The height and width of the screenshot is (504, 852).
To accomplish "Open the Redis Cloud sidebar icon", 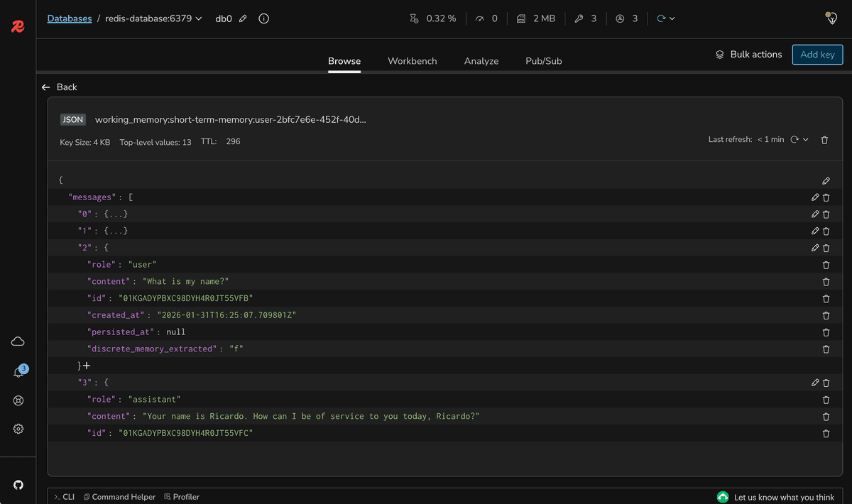I will 18,341.
